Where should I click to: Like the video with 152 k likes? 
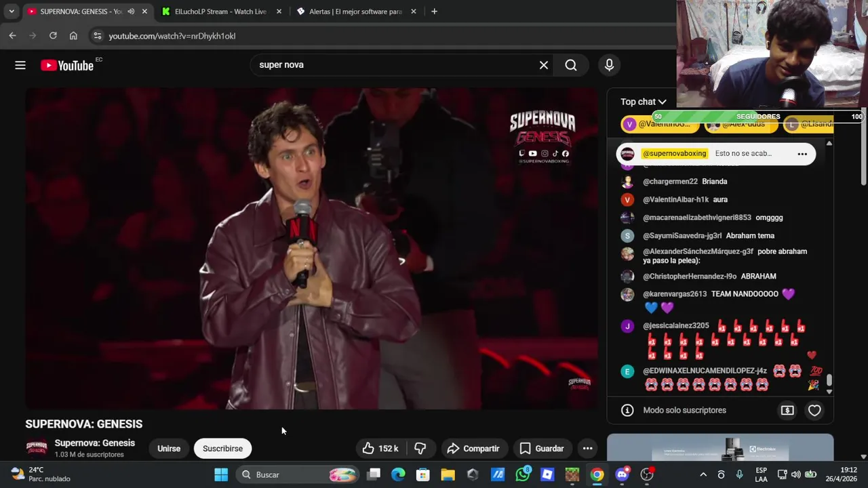click(x=380, y=449)
